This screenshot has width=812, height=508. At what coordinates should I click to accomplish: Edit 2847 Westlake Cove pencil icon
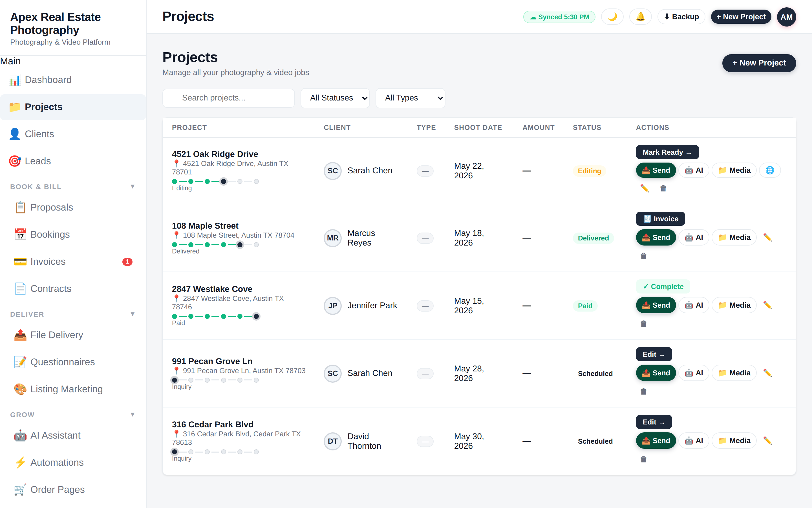pyautogui.click(x=767, y=305)
